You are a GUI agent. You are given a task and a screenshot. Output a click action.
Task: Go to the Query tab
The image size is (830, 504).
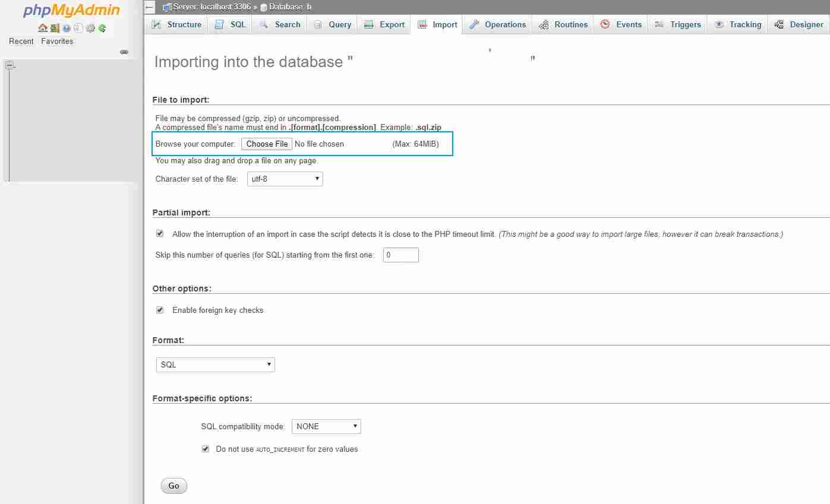pyautogui.click(x=332, y=24)
